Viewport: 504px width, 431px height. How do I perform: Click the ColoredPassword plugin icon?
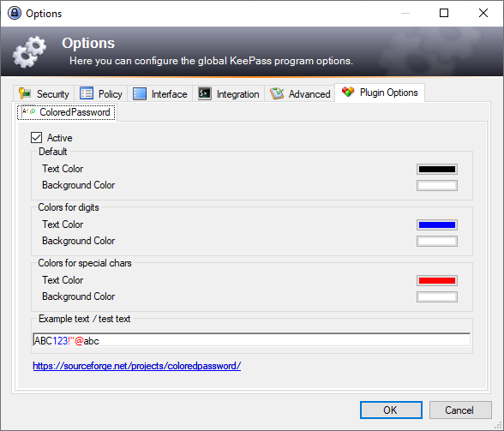(x=28, y=111)
